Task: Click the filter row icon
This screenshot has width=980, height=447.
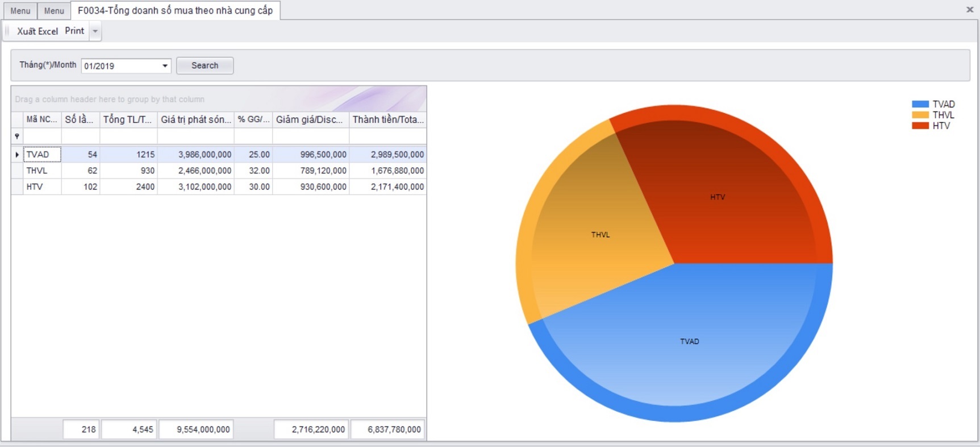Action: point(17,136)
